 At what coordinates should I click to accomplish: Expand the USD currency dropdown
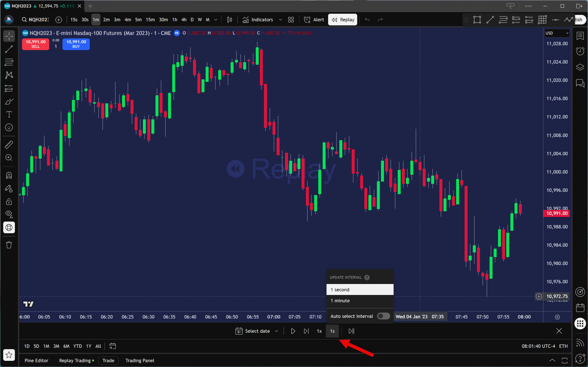coord(557,33)
